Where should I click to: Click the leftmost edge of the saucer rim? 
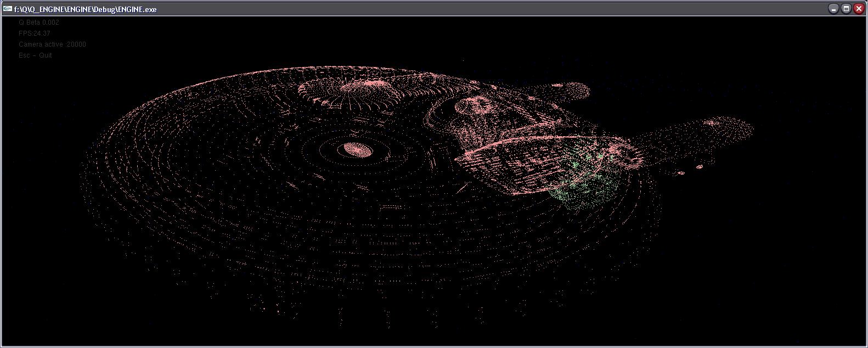click(83, 170)
